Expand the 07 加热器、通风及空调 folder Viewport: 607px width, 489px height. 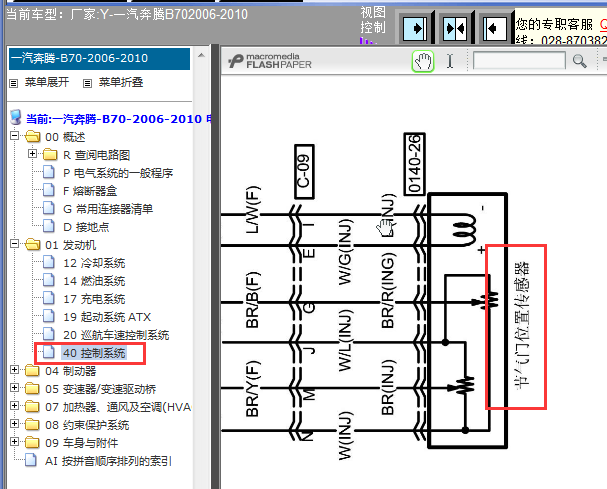[x=14, y=406]
